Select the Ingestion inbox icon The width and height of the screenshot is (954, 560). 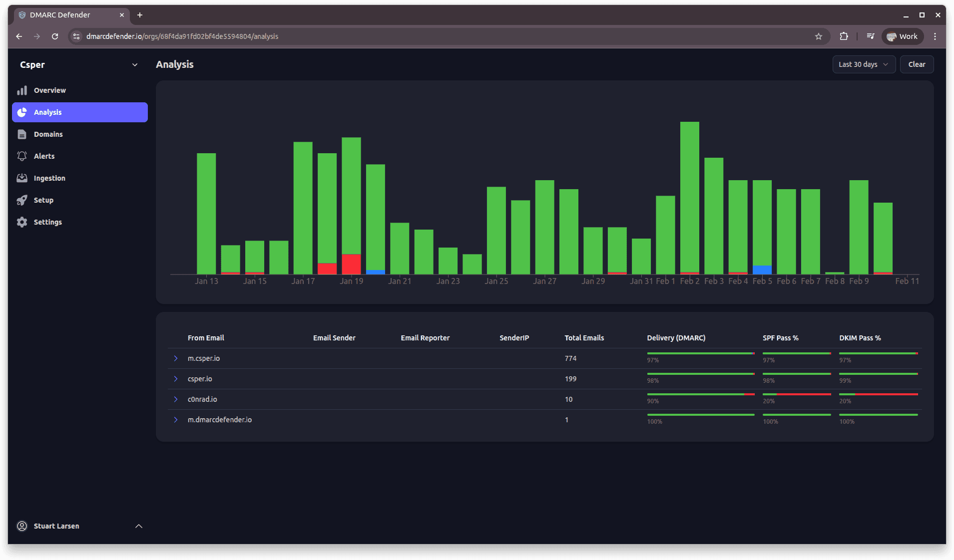point(22,178)
